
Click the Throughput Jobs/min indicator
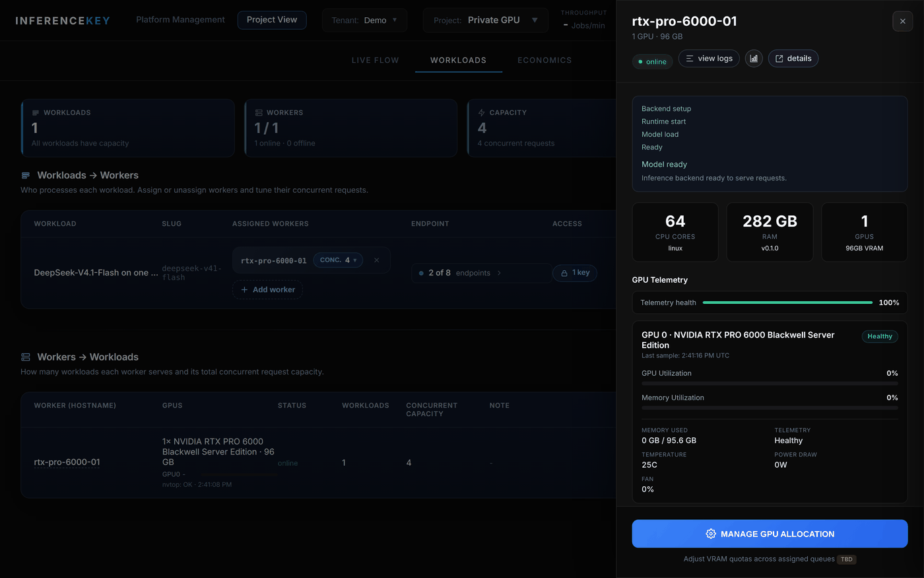click(x=584, y=20)
